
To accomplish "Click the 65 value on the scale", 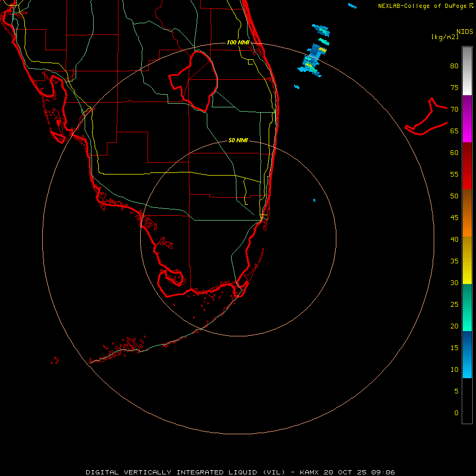I will pos(454,131).
